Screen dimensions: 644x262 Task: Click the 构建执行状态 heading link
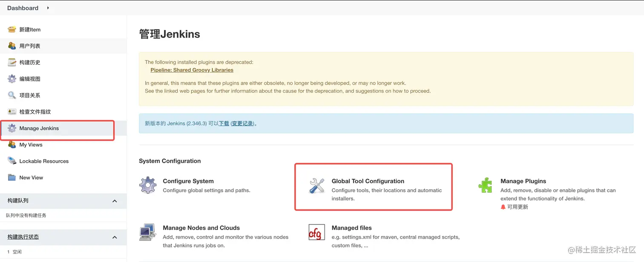tap(23, 237)
